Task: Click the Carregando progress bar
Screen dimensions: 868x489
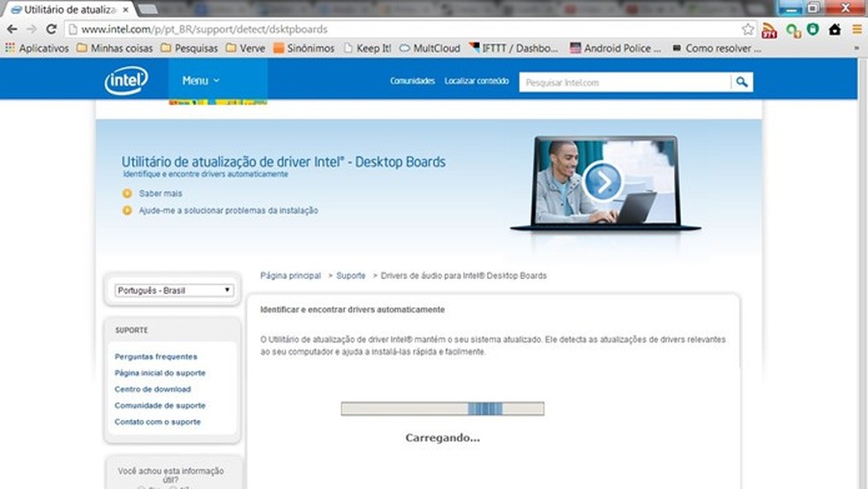Action: coord(443,409)
